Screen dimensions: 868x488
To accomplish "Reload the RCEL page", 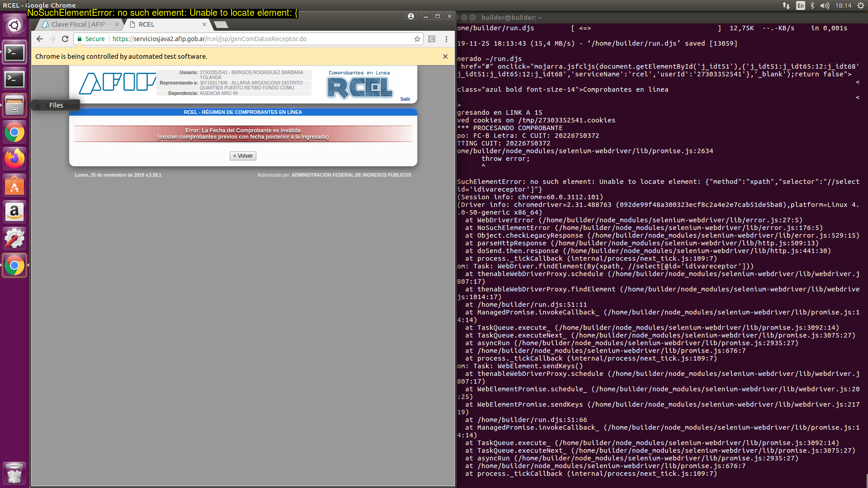I will tap(65, 39).
